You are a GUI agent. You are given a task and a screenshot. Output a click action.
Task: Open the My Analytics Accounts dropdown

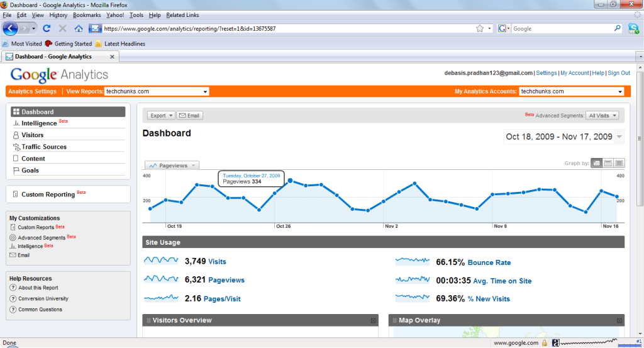pyautogui.click(x=571, y=91)
